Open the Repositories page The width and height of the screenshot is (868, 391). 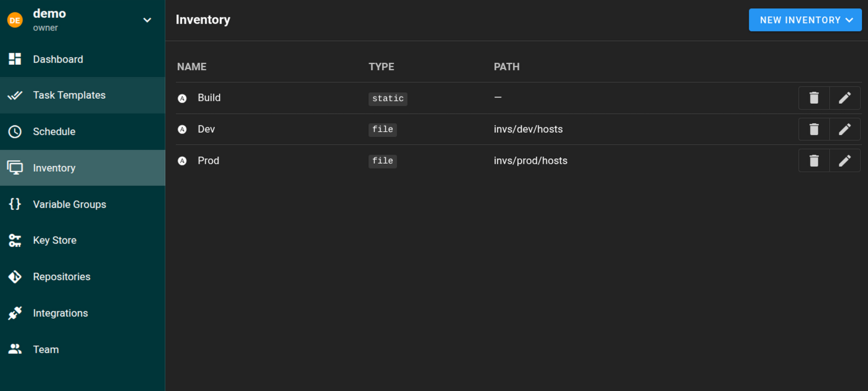62,277
